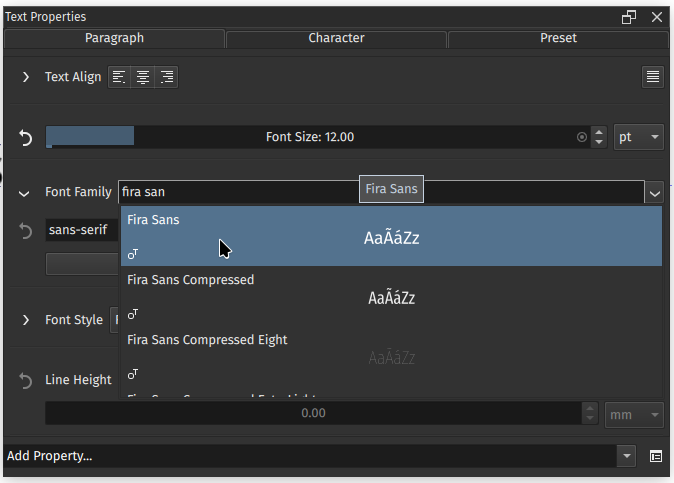Click the Line Height value field
This screenshot has width=674, height=483.
point(314,413)
